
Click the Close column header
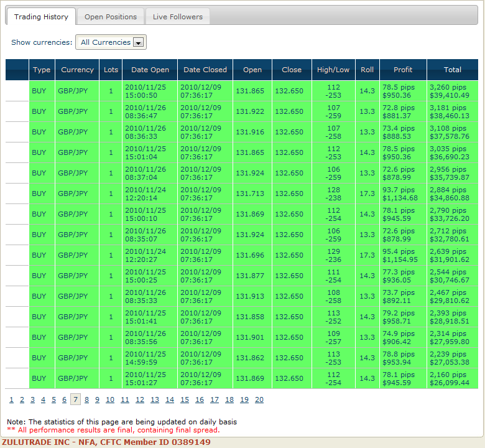pyautogui.click(x=292, y=70)
